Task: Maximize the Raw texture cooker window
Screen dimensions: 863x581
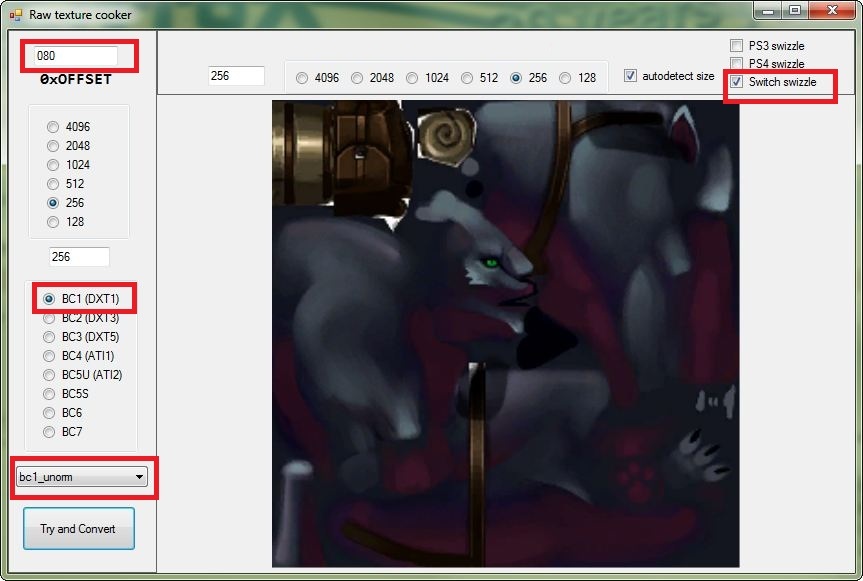Action: click(795, 11)
